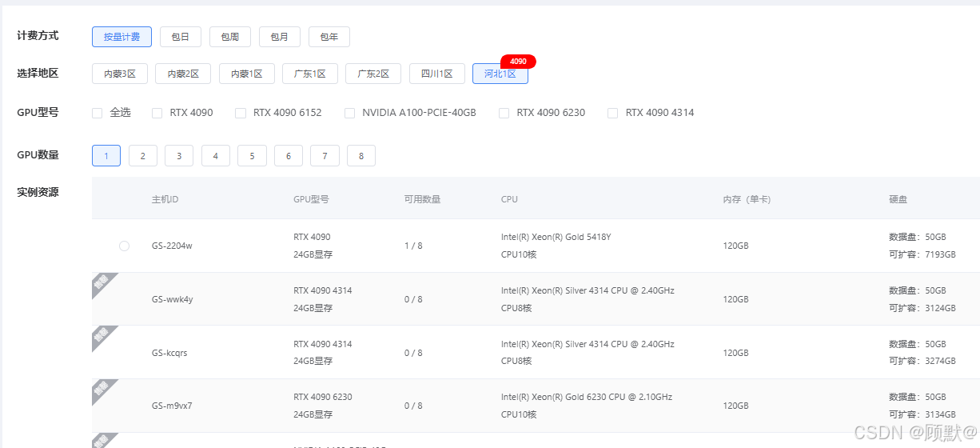
Task: Toggle the RTX 4090 4314 filter checkbox
Action: (613, 113)
